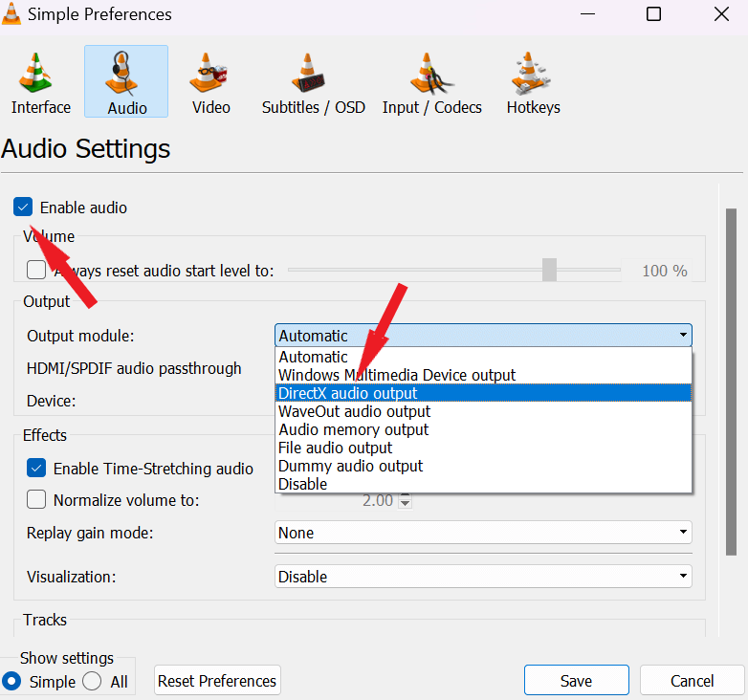The image size is (748, 700).
Task: Choose Windows Multimedia Device output option
Action: coord(483,375)
